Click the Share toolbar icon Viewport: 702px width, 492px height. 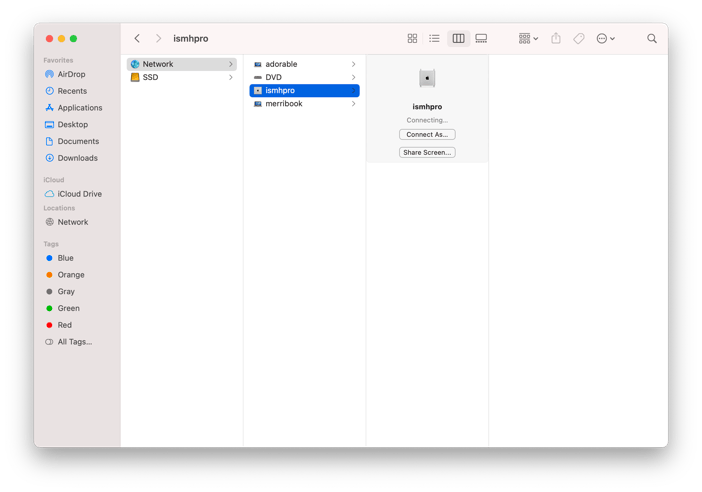click(556, 39)
